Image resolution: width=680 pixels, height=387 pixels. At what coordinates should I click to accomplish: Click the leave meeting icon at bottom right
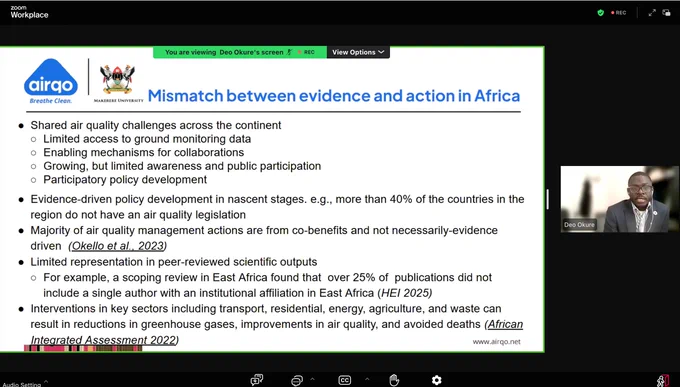coord(663,381)
